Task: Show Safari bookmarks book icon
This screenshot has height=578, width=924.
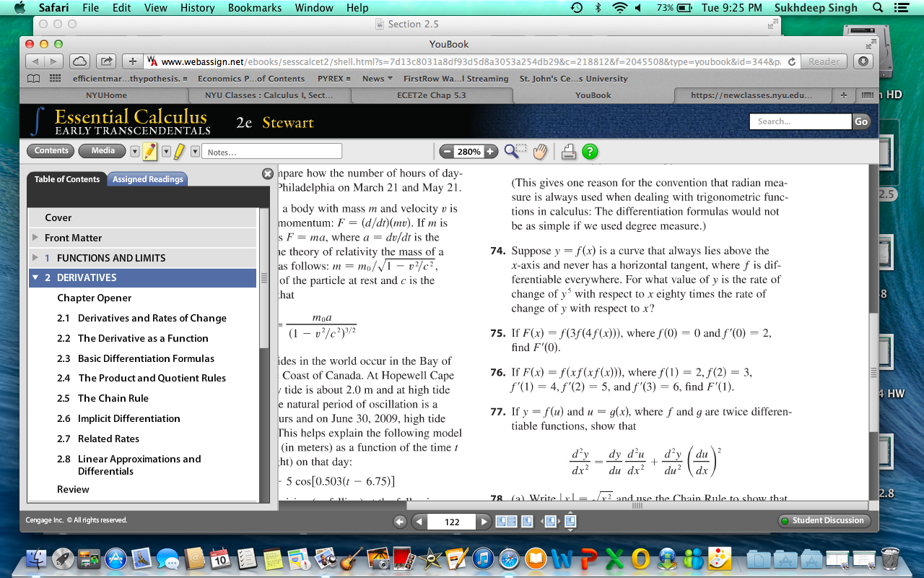Action: pos(33,79)
